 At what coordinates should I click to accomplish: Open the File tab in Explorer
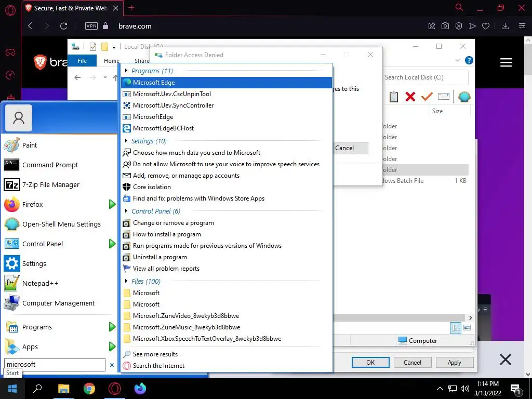[x=82, y=61]
